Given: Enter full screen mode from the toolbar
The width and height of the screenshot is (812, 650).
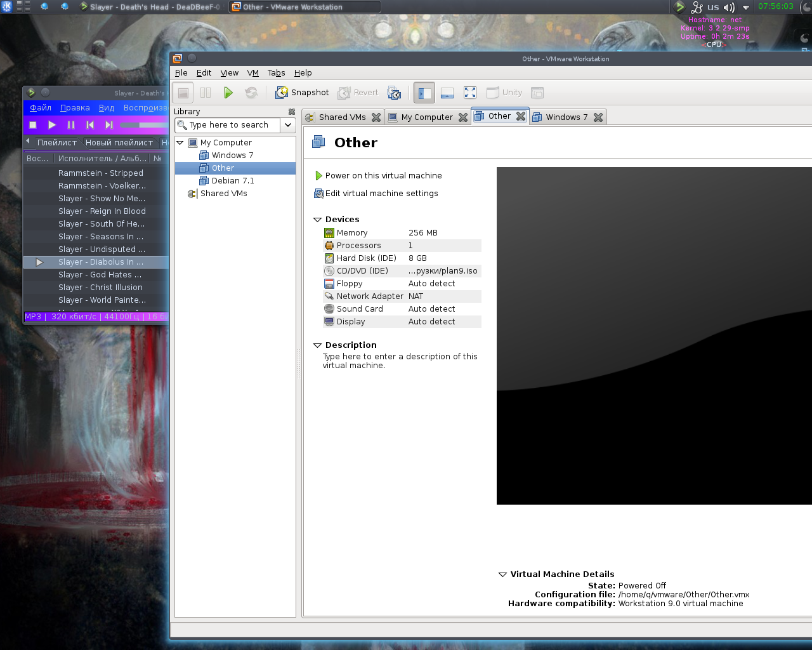Looking at the screenshot, I should click(x=470, y=93).
